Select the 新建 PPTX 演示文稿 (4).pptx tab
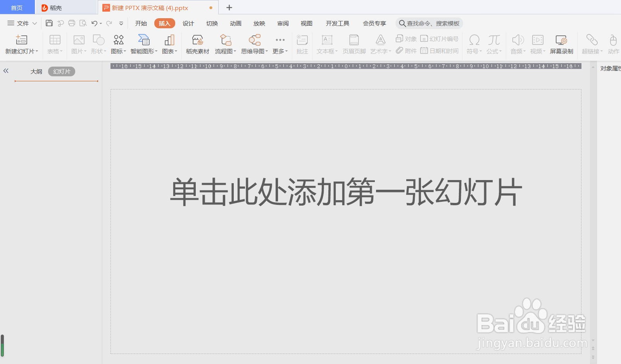The width and height of the screenshot is (621, 364). click(158, 8)
